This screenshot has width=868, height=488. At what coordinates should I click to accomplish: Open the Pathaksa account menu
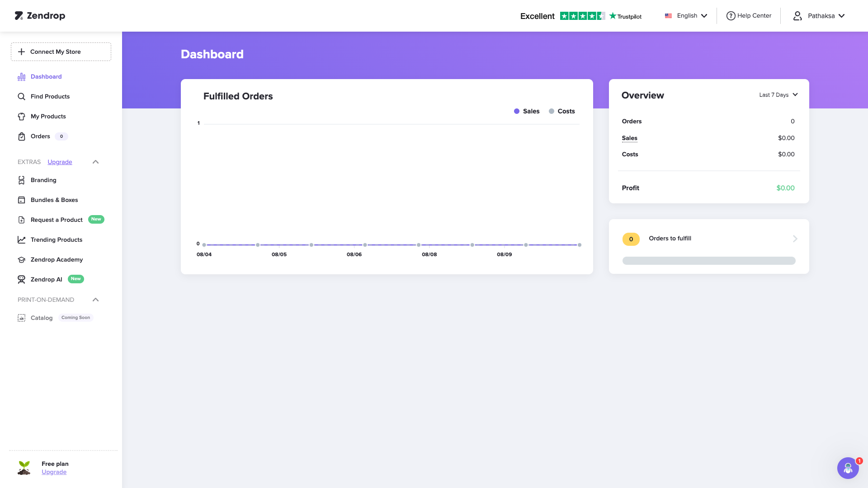819,15
